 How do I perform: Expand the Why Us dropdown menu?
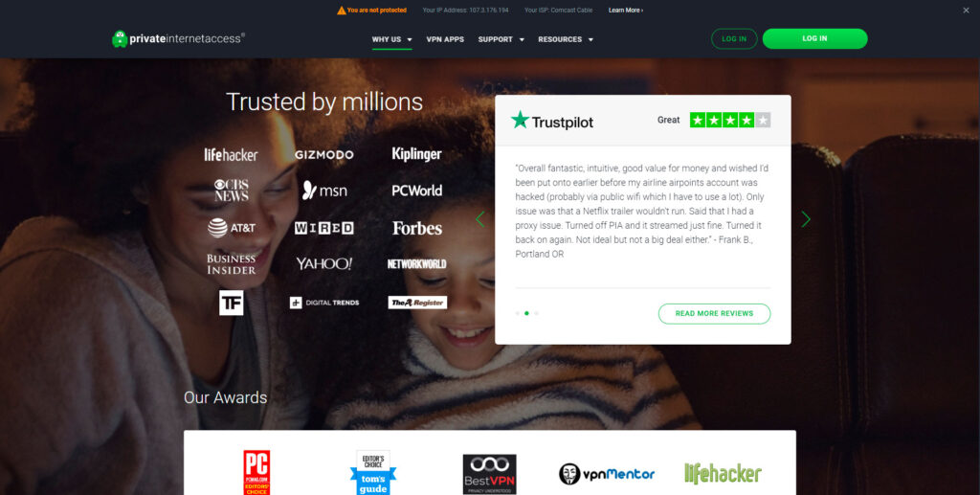(391, 39)
